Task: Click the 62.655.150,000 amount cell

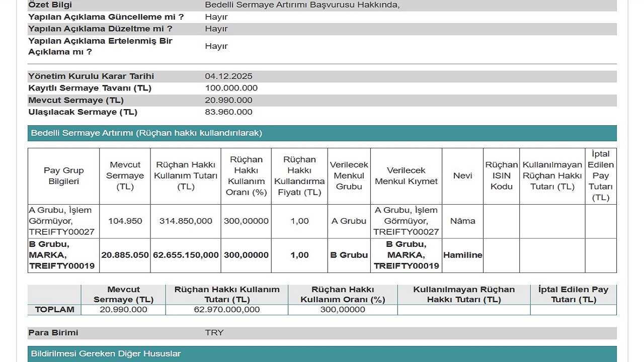Action: tap(186, 255)
